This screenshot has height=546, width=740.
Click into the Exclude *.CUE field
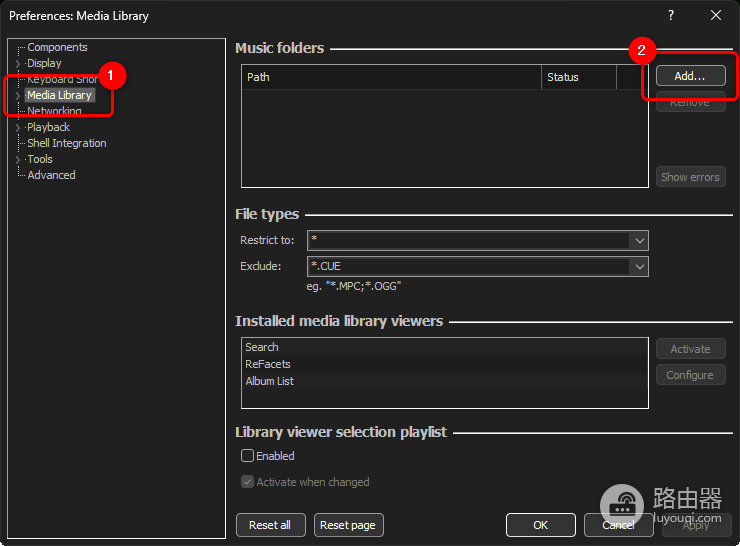pos(469,267)
